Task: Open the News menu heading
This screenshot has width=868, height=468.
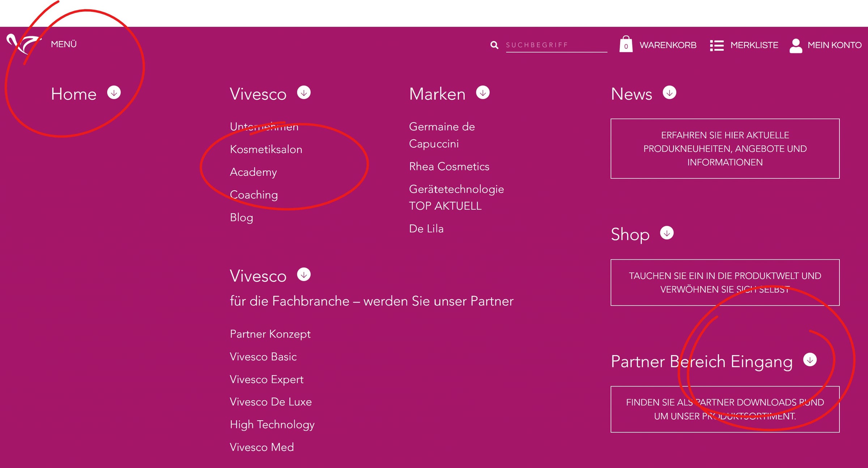Action: pos(631,94)
